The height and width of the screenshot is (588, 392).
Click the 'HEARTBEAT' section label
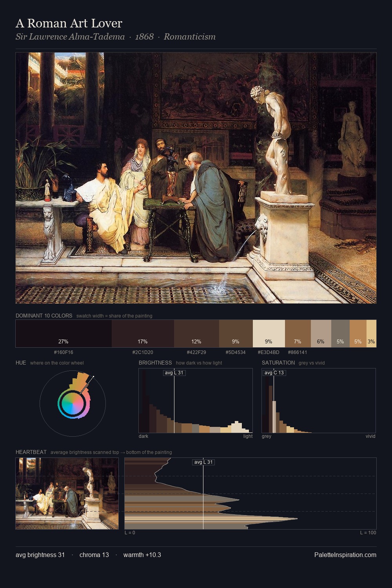click(31, 452)
